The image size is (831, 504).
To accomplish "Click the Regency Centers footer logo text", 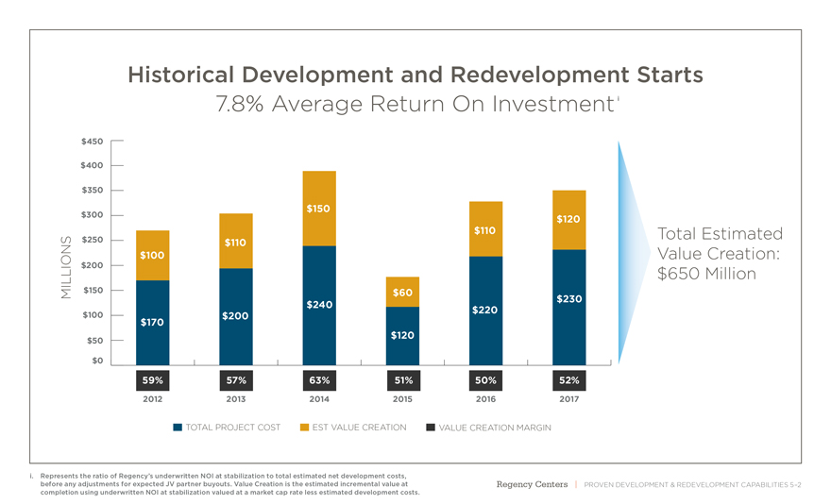I will [532, 484].
